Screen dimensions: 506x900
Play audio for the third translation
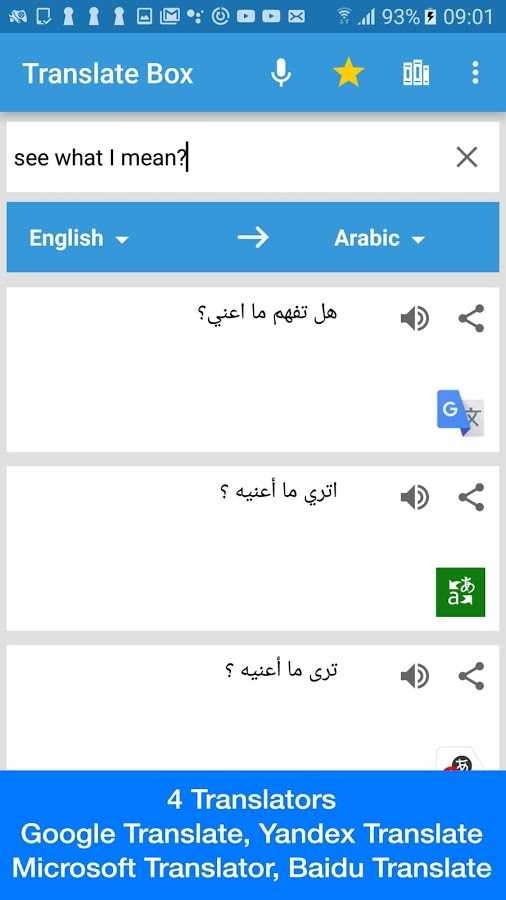414,676
